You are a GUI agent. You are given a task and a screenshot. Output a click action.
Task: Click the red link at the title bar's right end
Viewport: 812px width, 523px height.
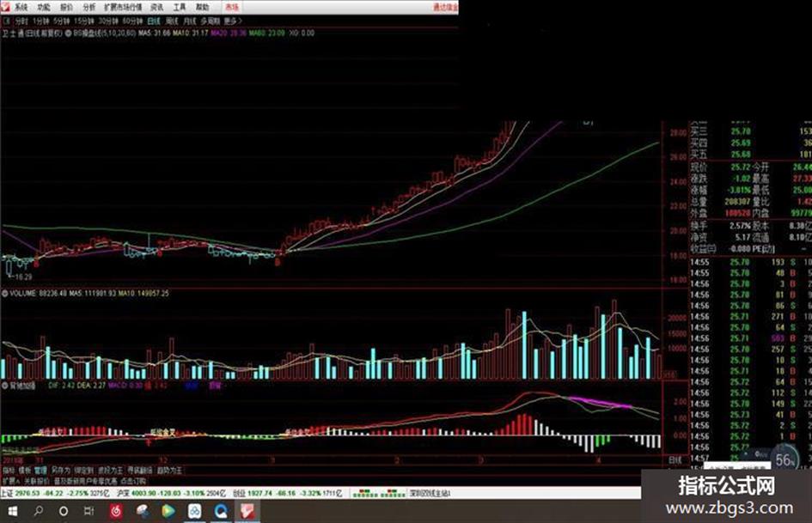click(x=445, y=7)
